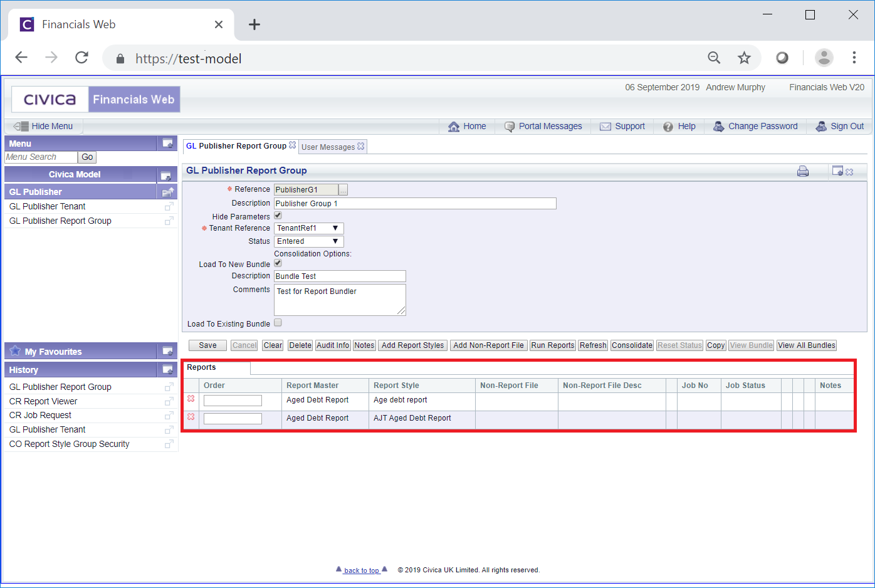
Task: Click Order field for Age debt report
Action: (x=233, y=401)
